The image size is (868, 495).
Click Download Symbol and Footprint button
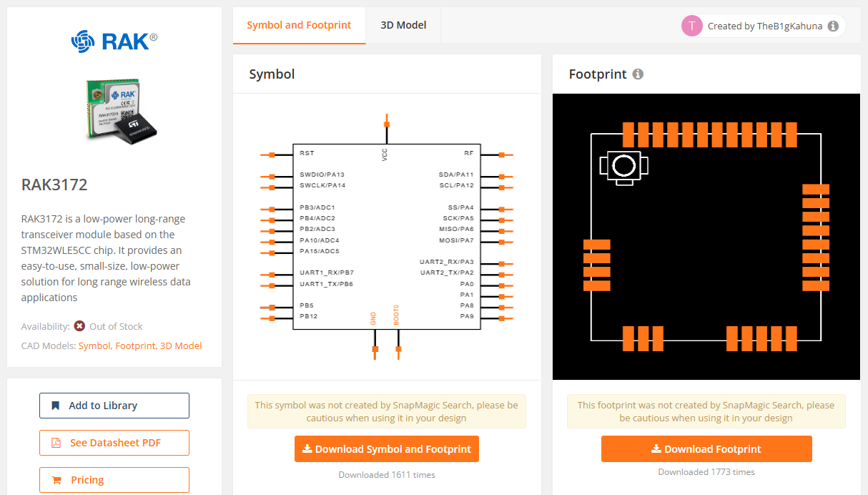[387, 449]
